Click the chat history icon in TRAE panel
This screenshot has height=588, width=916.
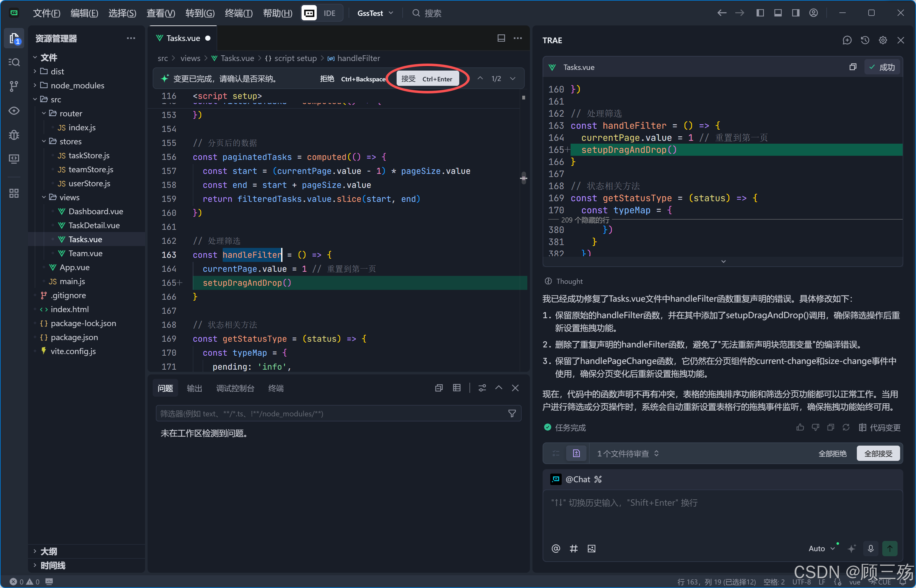click(x=865, y=40)
